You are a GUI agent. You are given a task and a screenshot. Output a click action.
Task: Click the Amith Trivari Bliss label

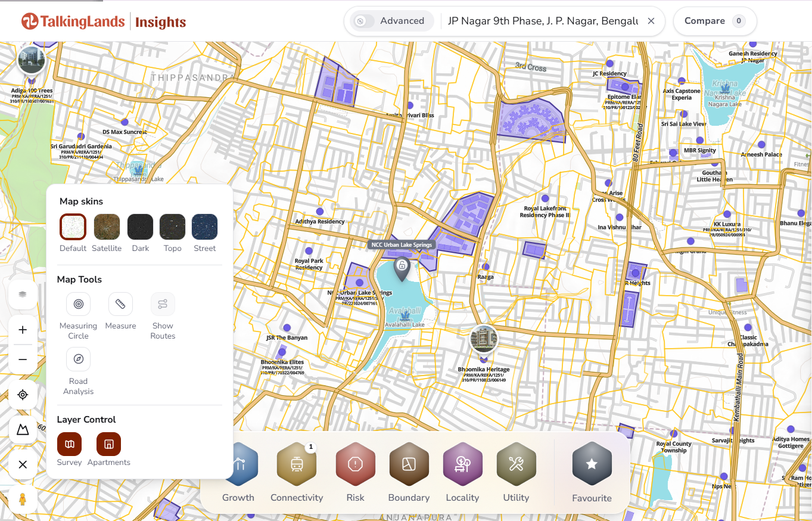point(410,115)
